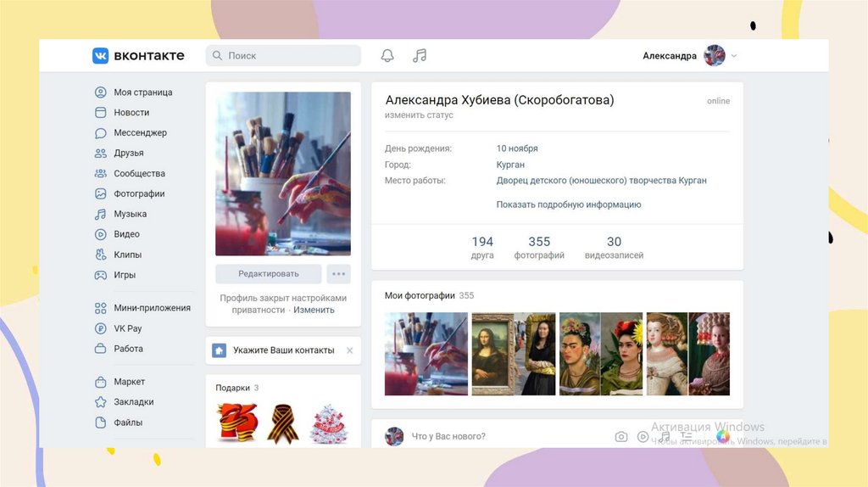The image size is (868, 487).
Task: Click the magnifier icon in search box
Action: pos(218,55)
